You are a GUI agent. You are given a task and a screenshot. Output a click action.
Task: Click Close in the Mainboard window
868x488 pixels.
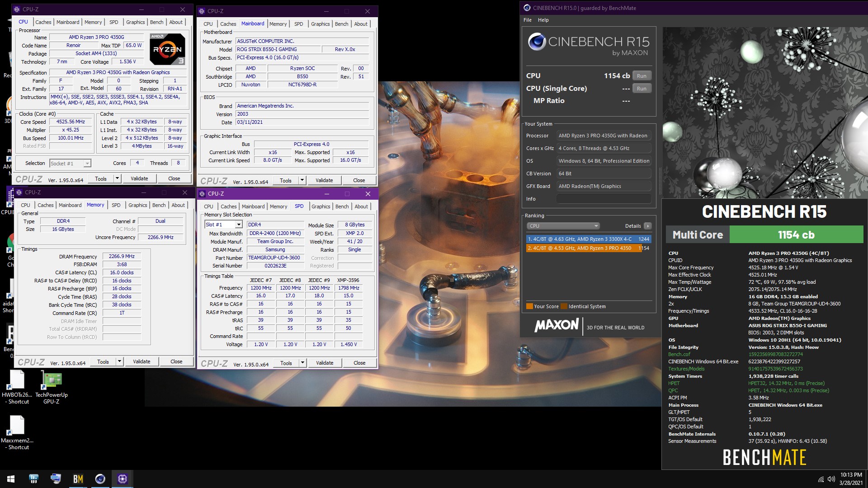(x=359, y=180)
